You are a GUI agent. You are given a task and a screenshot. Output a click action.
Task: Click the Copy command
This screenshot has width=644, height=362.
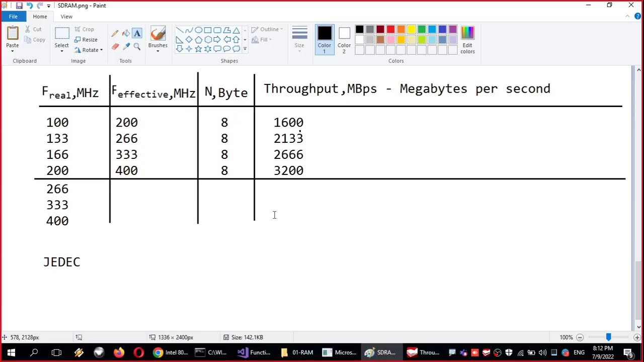click(x=35, y=40)
